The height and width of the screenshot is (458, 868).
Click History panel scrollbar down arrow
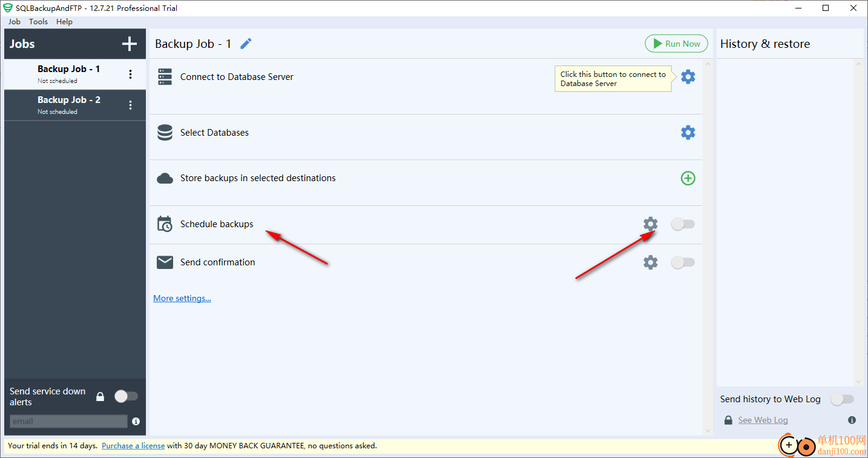tap(858, 382)
